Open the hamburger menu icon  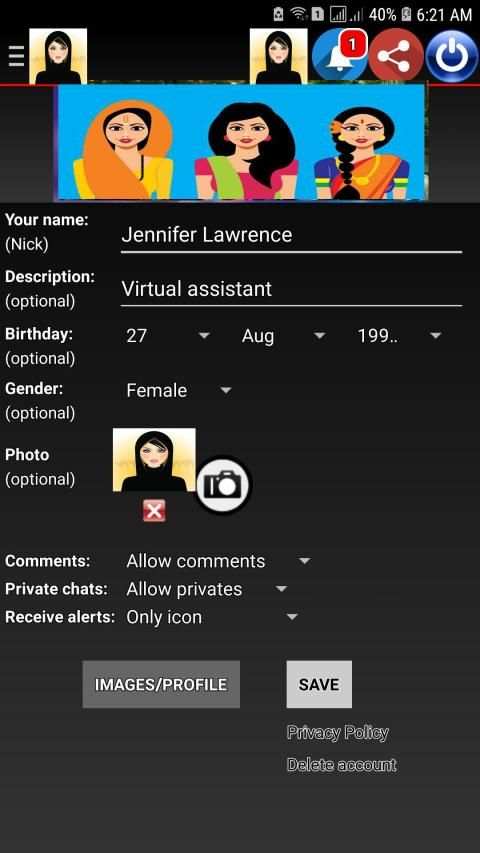pyautogui.click(x=16, y=56)
